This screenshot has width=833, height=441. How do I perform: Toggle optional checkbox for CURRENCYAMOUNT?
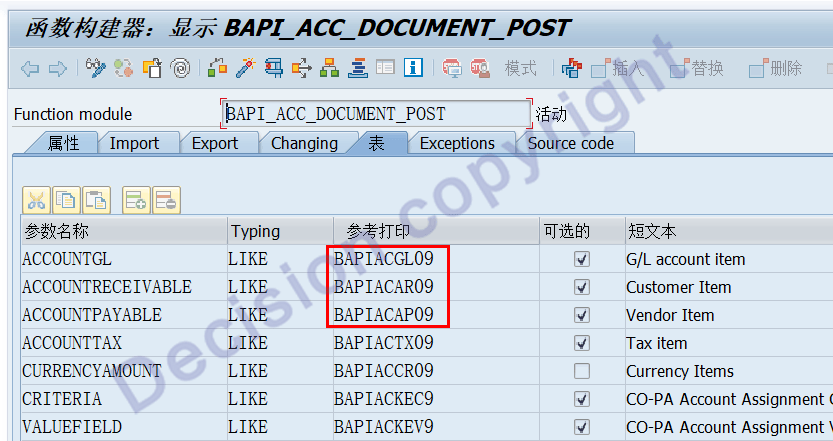tap(581, 371)
